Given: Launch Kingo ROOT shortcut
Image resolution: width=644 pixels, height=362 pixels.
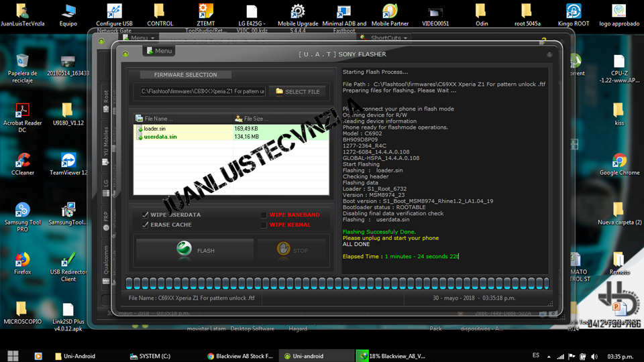Looking at the screenshot, I should point(574,15).
